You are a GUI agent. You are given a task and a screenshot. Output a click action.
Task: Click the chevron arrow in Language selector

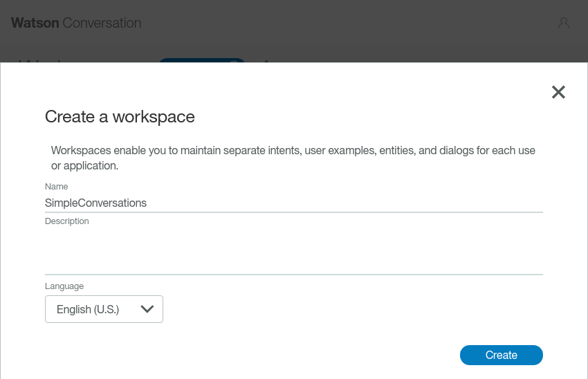click(x=147, y=309)
